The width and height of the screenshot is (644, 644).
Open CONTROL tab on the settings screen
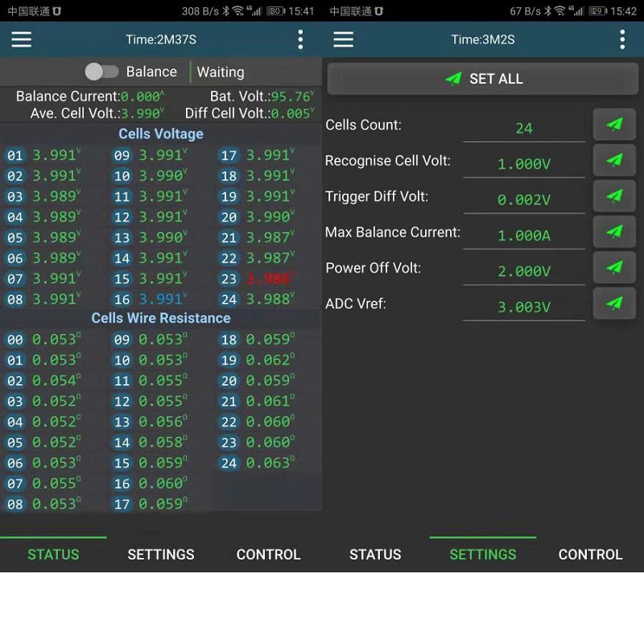coord(590,554)
